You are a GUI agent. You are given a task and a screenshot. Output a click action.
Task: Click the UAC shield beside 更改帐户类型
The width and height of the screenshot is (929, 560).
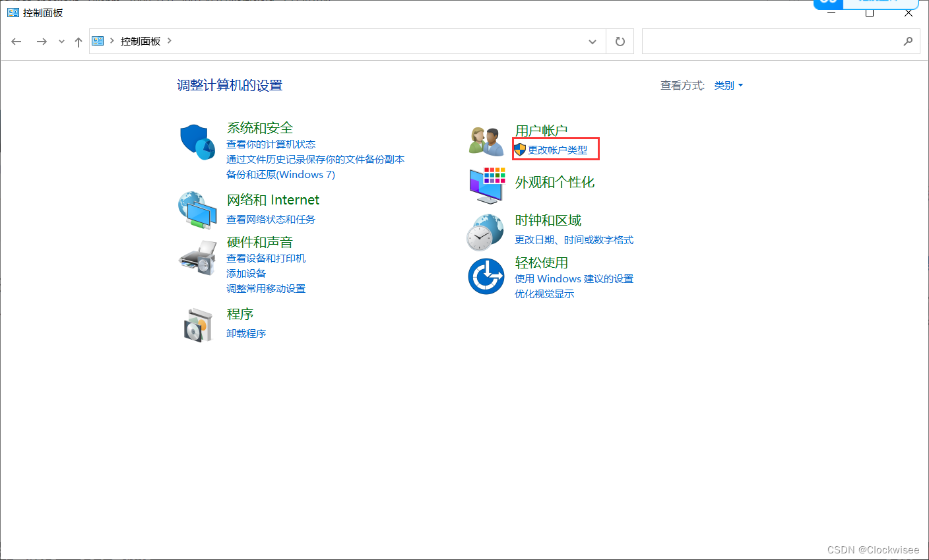[520, 150]
